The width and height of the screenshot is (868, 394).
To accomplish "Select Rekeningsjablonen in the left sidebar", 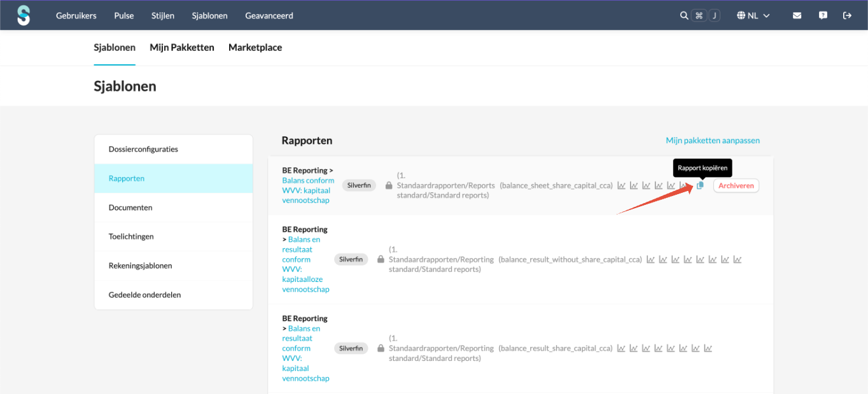I will 140,266.
